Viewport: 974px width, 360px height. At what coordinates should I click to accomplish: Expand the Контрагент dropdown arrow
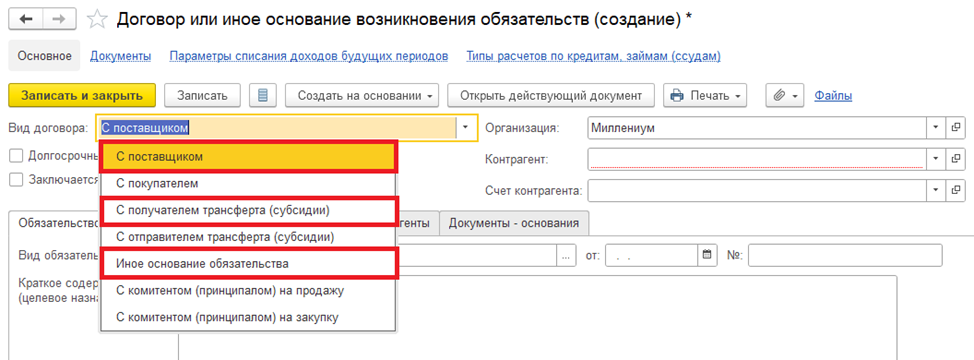(x=936, y=160)
